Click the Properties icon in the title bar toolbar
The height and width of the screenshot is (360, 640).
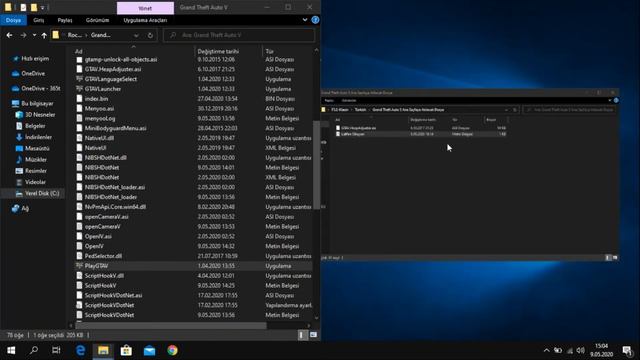[x=23, y=7]
